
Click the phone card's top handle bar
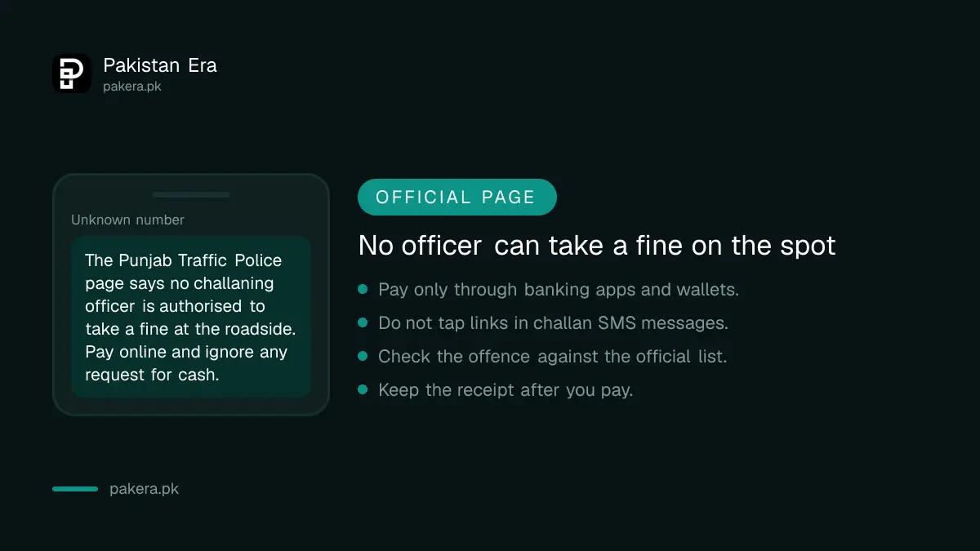[191, 194]
